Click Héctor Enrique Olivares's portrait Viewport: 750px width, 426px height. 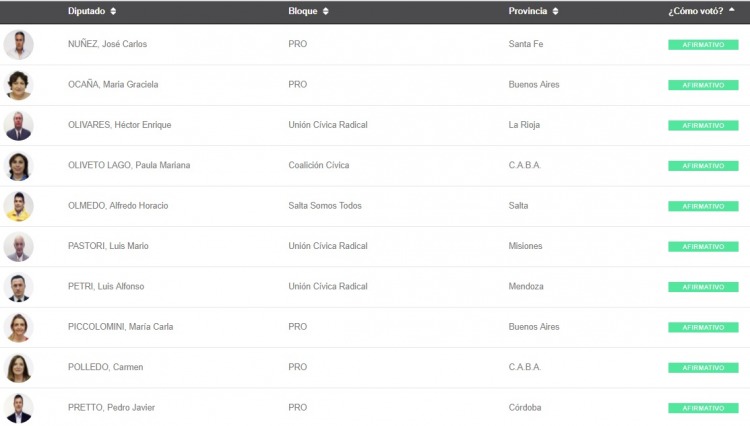[x=19, y=126]
